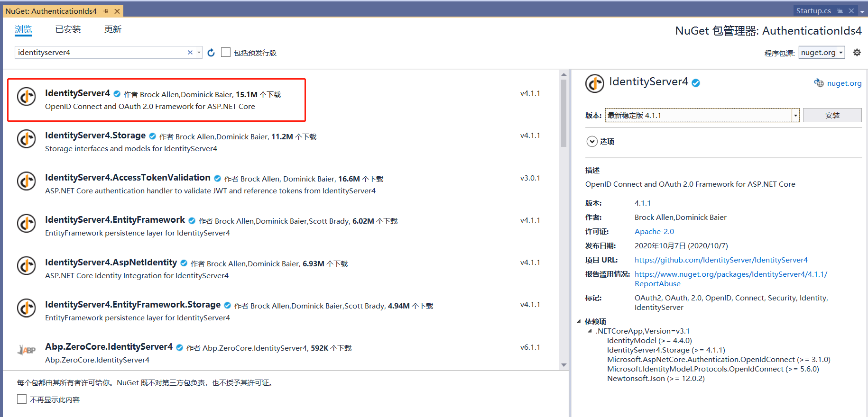Image resolution: width=868 pixels, height=417 pixels.
Task: Open the document tab overflow dropdown
Action: (862, 11)
